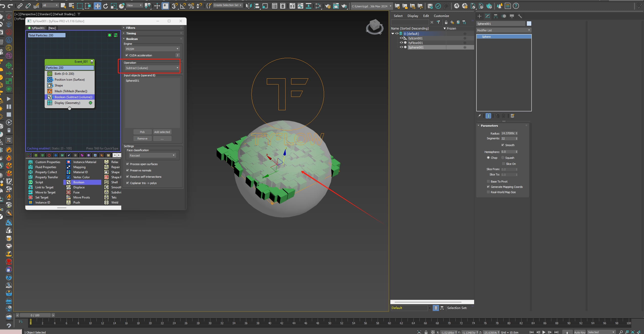
Task: Open the Rendered Frame Window icon
Action: click(x=336, y=6)
